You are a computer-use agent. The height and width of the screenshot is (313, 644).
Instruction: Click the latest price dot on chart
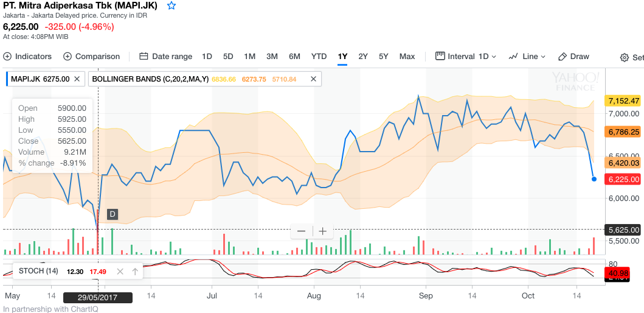pyautogui.click(x=594, y=179)
